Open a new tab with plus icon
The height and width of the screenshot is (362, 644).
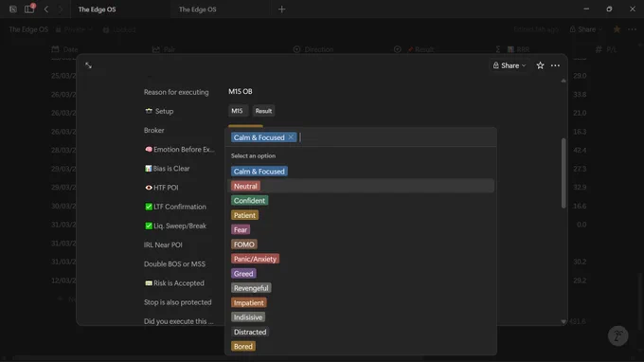coord(282,9)
